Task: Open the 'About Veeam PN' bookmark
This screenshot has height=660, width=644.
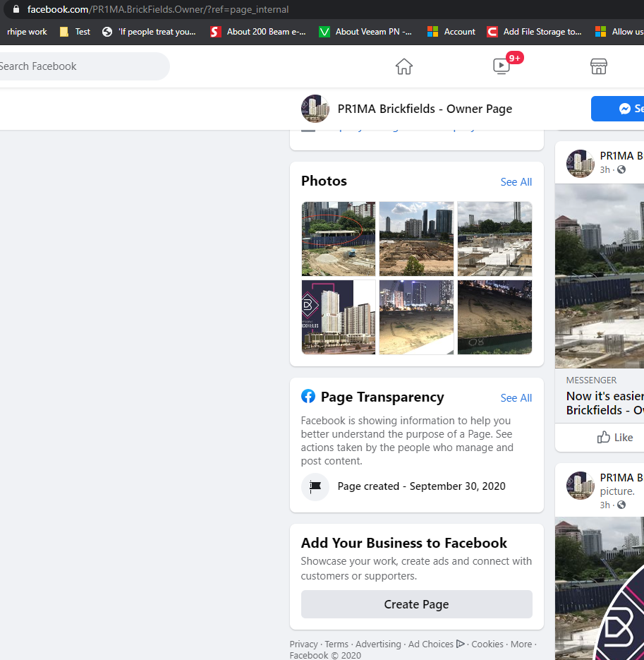Action: tap(365, 32)
